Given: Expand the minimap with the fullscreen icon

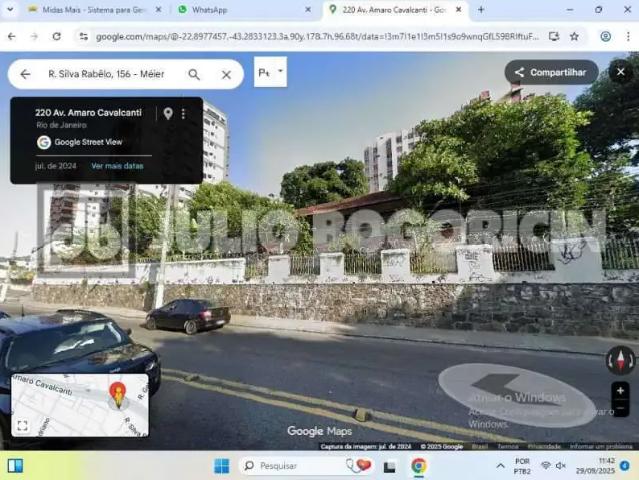Looking at the screenshot, I should coord(22,426).
